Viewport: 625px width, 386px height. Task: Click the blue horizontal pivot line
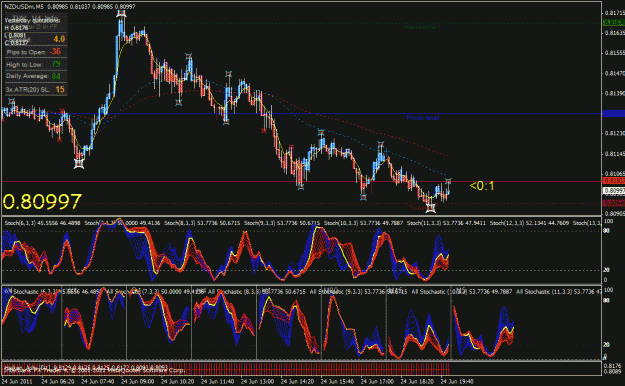pos(301,114)
